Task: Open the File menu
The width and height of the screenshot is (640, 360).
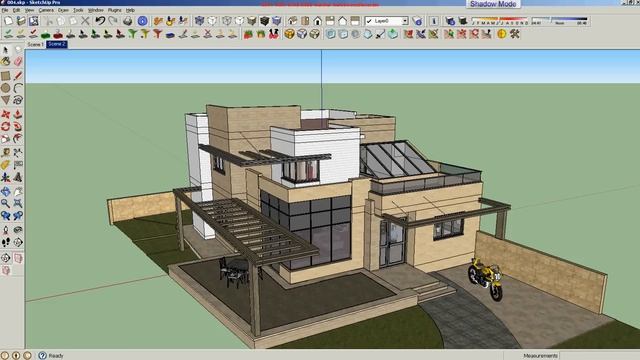Action: [x=5, y=10]
